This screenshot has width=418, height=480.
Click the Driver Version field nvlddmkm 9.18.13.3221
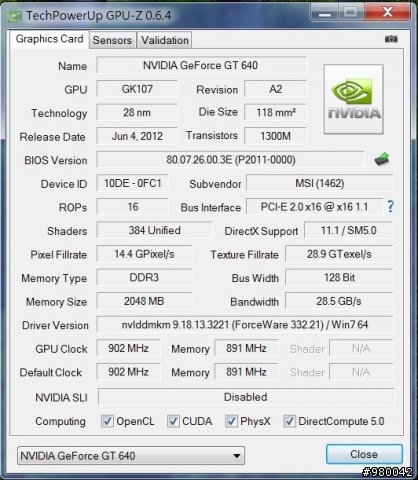click(245, 325)
